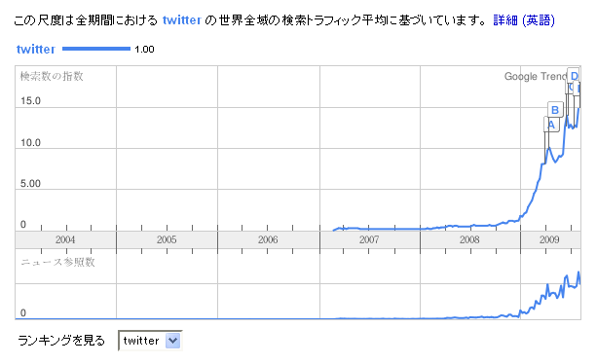Click the 2006 year band
The width and height of the screenshot is (597, 364).
pyautogui.click(x=268, y=239)
